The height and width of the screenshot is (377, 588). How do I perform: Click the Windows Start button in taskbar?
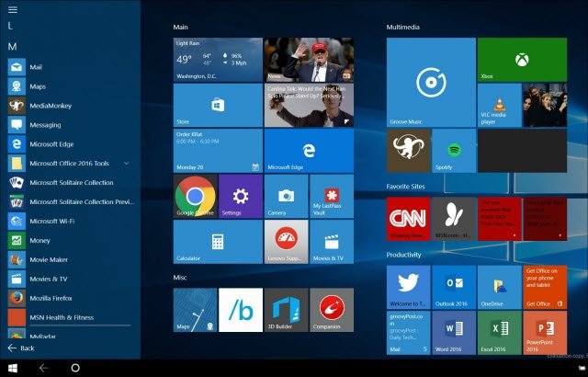12,367
